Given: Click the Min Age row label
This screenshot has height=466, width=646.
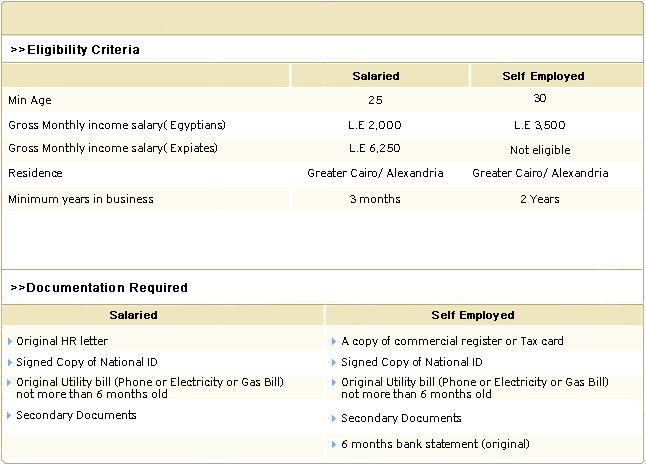Looking at the screenshot, I should pyautogui.click(x=30, y=101).
